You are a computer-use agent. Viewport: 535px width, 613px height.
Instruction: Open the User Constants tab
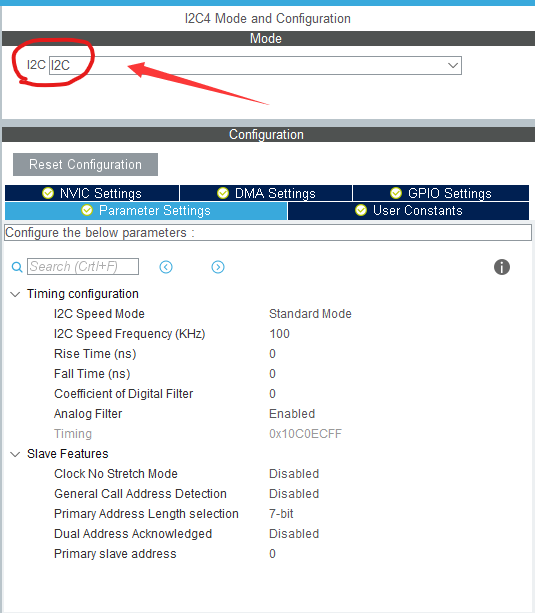[x=408, y=211]
